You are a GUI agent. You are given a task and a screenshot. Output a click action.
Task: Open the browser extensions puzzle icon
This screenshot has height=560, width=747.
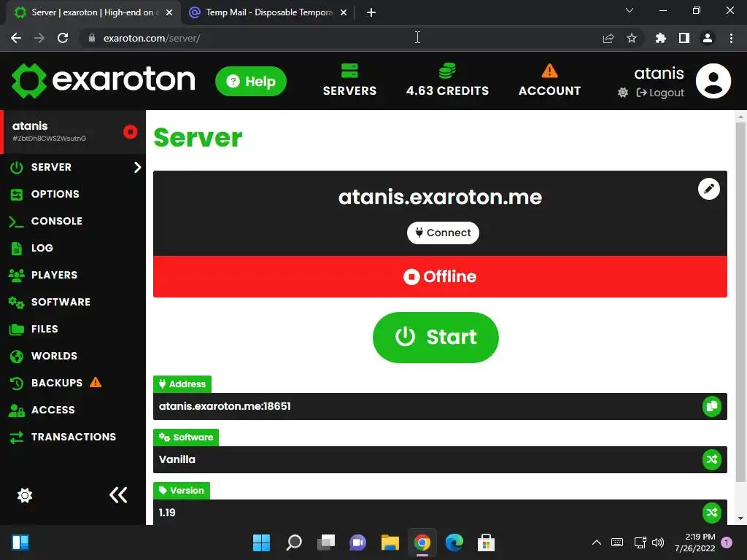[660, 38]
